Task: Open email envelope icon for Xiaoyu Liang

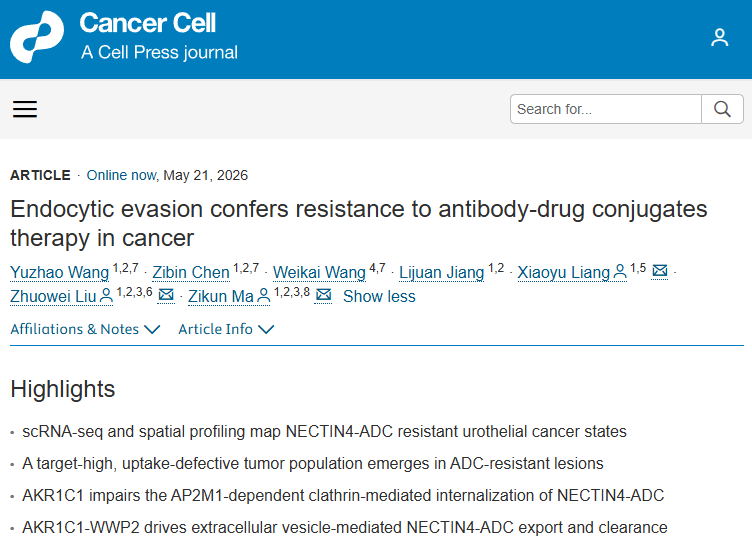Action: [660, 271]
